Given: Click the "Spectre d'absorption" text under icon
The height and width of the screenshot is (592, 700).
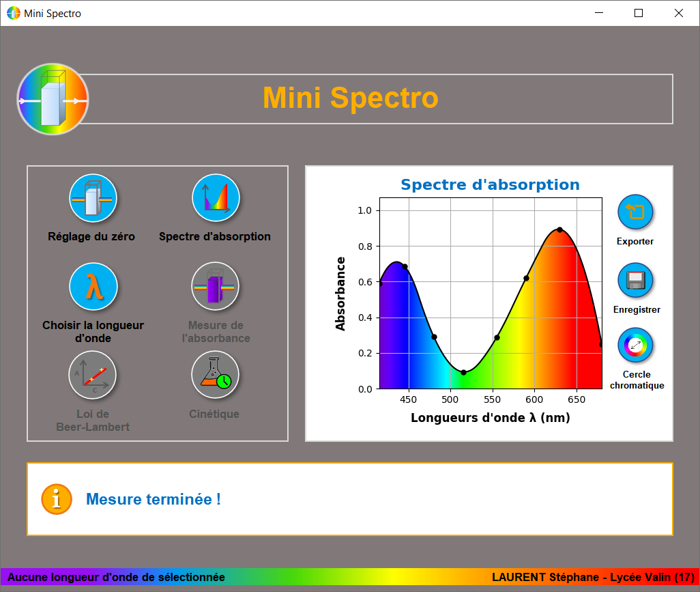Looking at the screenshot, I should pyautogui.click(x=215, y=237).
